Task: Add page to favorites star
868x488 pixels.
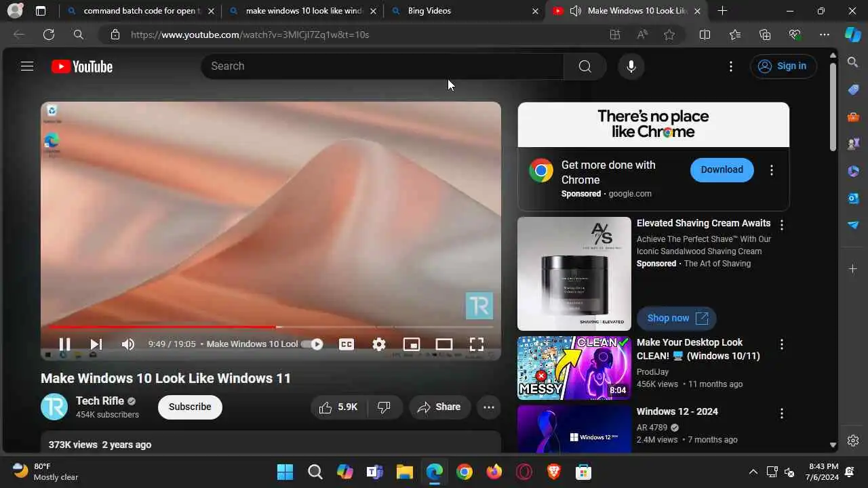Action: [x=669, y=35]
